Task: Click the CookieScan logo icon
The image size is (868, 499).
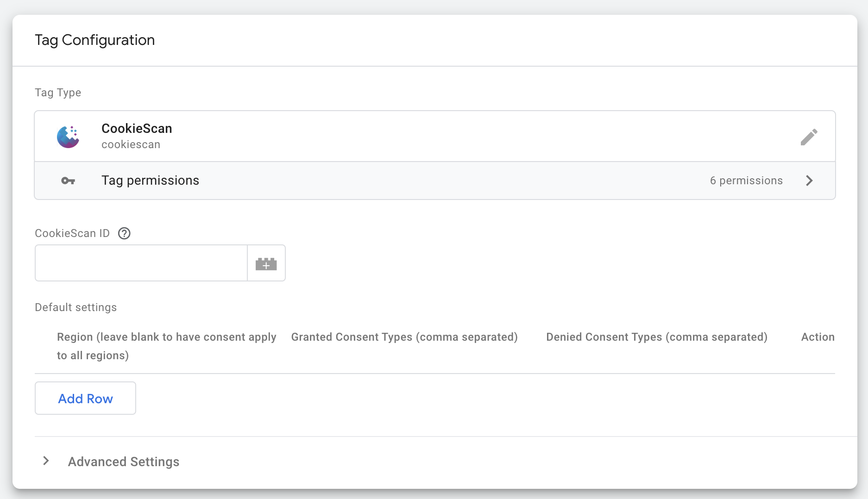Action: [x=68, y=137]
